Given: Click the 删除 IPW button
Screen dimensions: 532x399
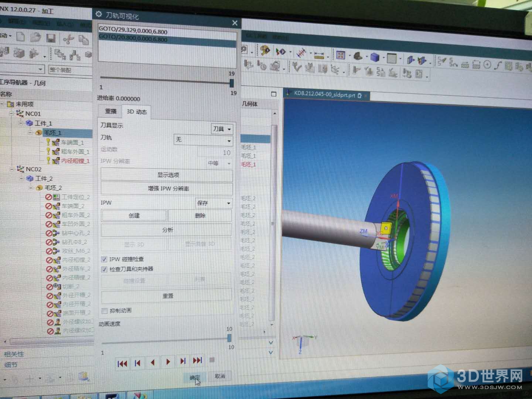Looking at the screenshot, I should pyautogui.click(x=200, y=215).
